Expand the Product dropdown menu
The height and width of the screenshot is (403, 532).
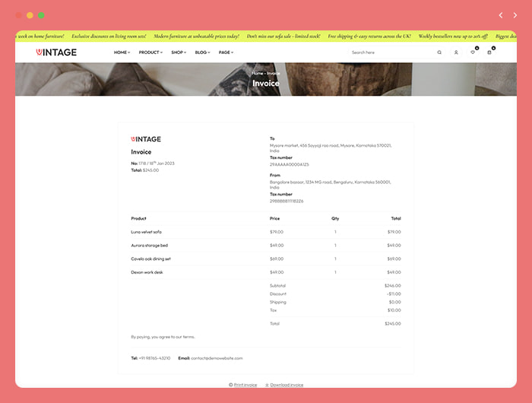coord(150,52)
